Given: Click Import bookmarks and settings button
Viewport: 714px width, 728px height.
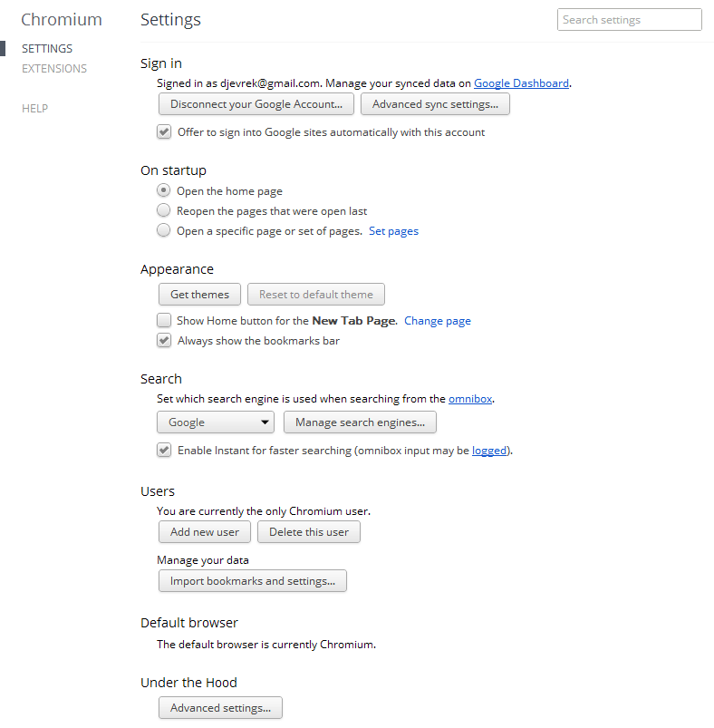Looking at the screenshot, I should click(x=253, y=581).
